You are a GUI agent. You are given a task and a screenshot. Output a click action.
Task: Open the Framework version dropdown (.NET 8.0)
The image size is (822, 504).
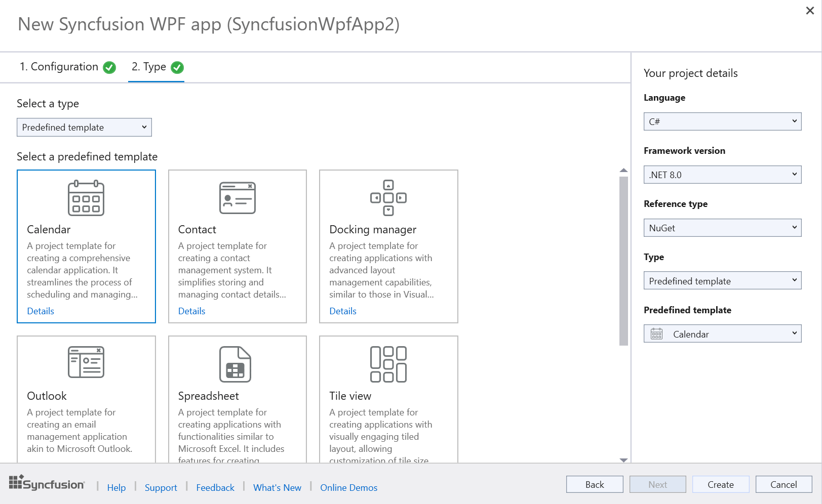[723, 175]
